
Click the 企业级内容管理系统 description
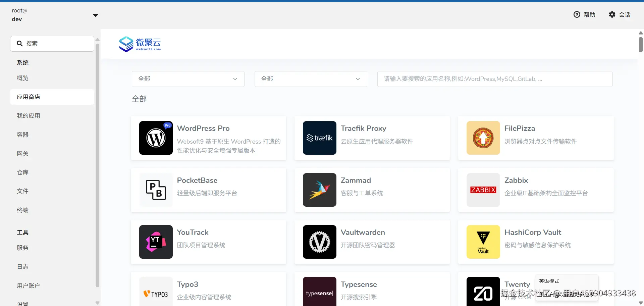(x=204, y=297)
